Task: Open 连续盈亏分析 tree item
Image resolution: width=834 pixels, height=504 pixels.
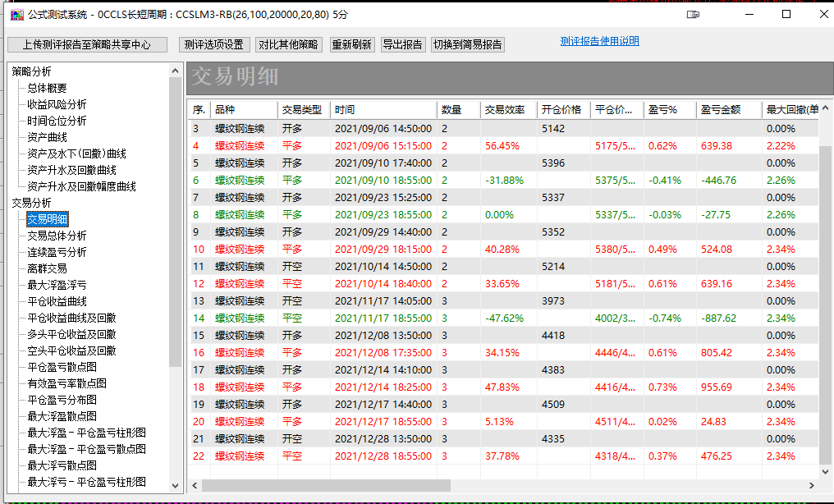Action: 57,252
